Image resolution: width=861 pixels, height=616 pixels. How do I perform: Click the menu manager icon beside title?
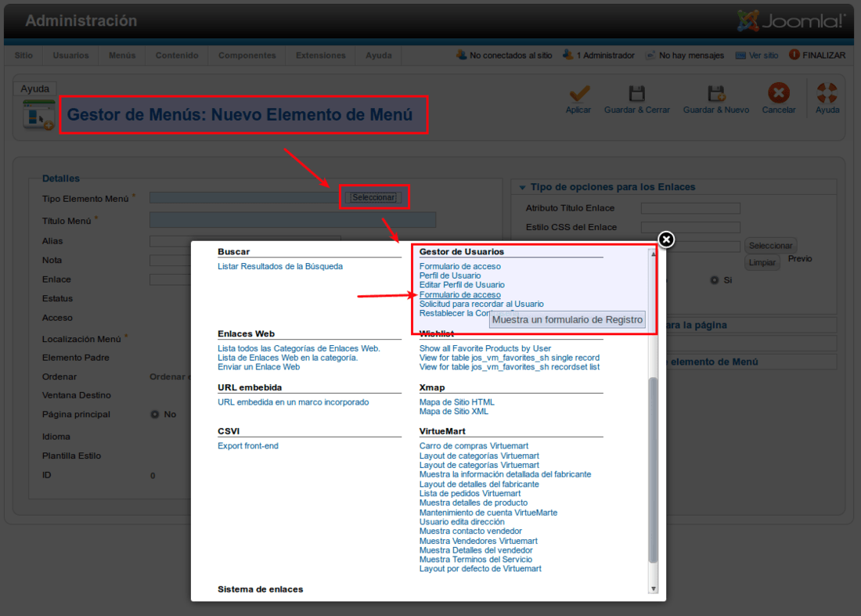(39, 115)
